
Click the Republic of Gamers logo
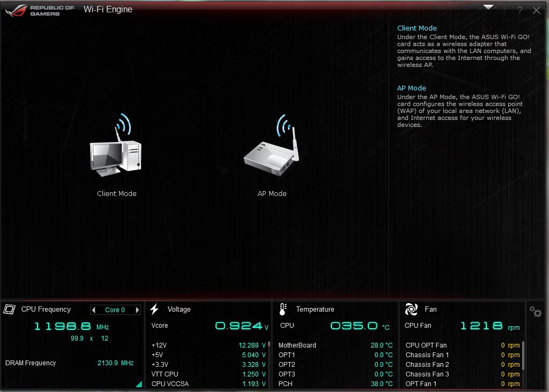pyautogui.click(x=40, y=11)
